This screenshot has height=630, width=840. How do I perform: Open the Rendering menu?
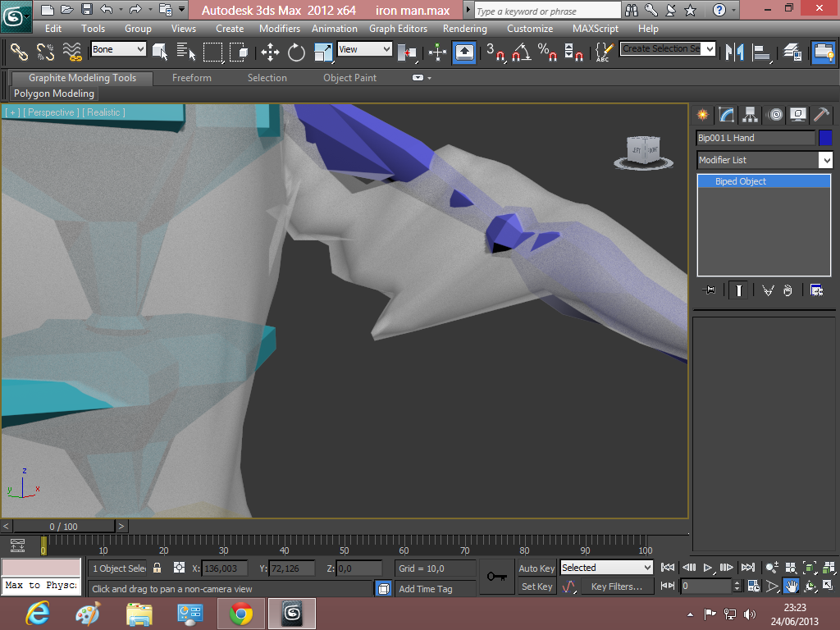464,29
